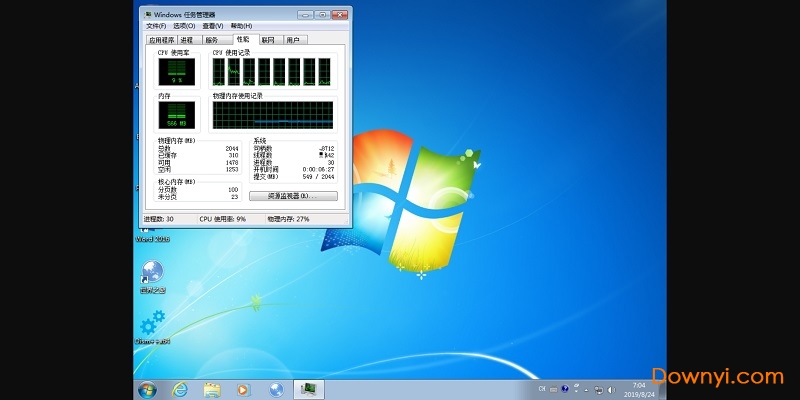The height and width of the screenshot is (400, 800).
Task: Launch Internet Explorer from the taskbar
Action: pyautogui.click(x=180, y=390)
